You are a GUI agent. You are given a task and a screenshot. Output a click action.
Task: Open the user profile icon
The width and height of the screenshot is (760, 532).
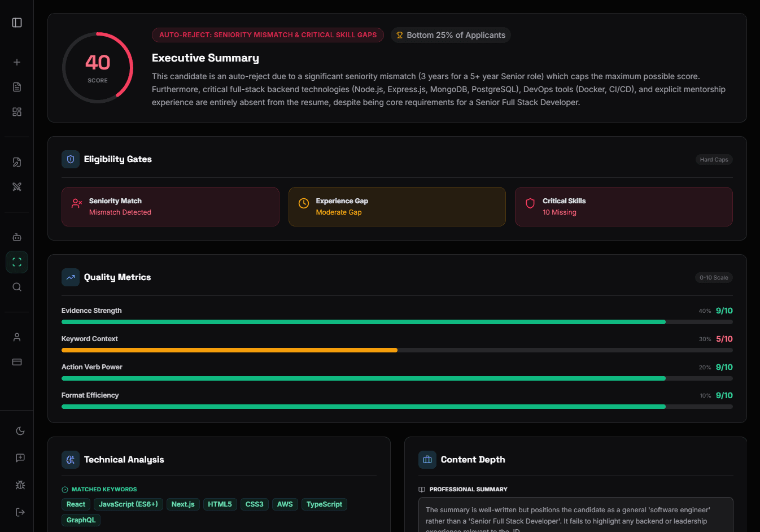point(17,337)
